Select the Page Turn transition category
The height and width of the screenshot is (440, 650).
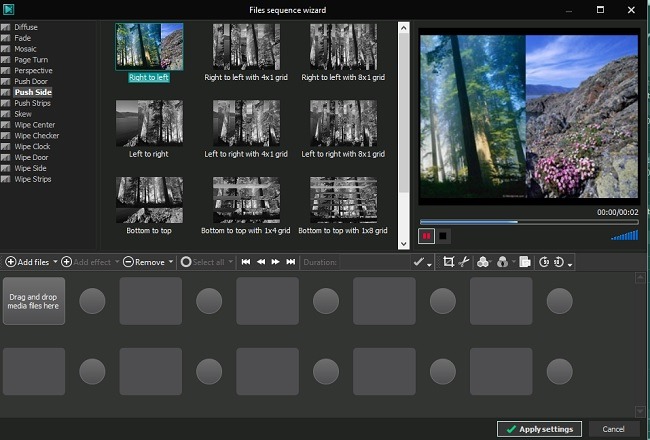click(x=31, y=60)
